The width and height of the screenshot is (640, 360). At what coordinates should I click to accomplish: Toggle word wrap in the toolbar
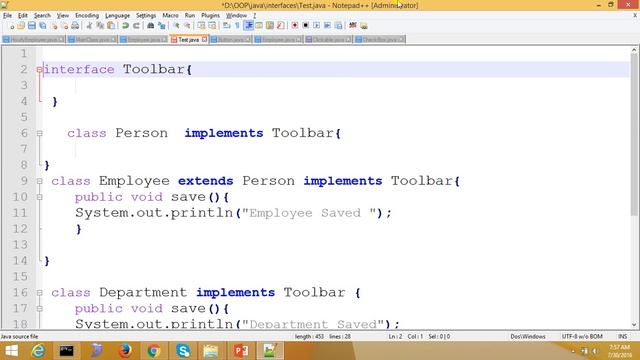click(227, 26)
